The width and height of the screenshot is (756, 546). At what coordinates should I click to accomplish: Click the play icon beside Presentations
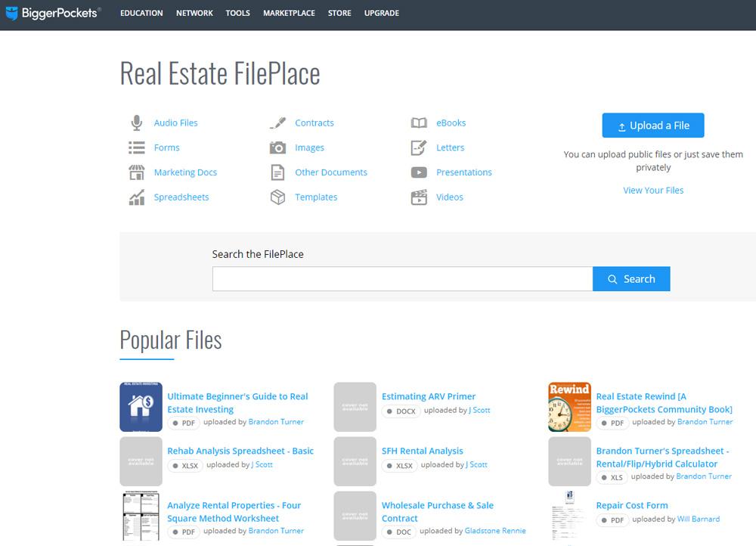419,172
